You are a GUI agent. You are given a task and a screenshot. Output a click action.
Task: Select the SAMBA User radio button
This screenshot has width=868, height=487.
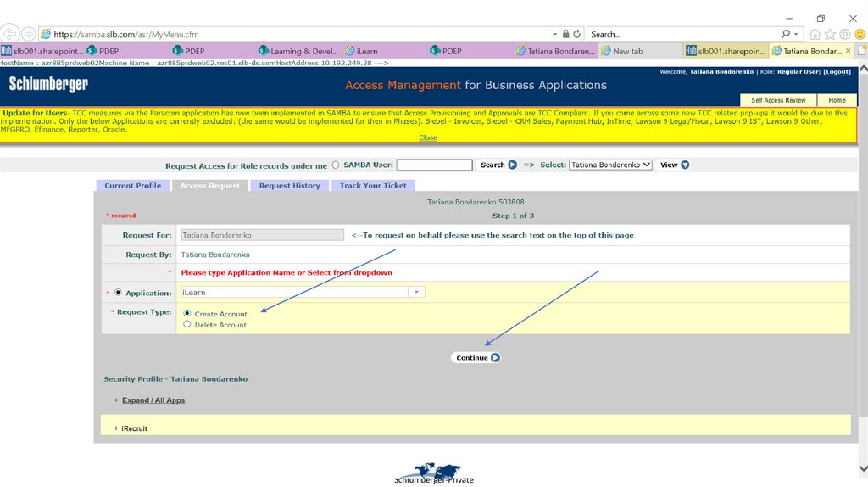[336, 165]
